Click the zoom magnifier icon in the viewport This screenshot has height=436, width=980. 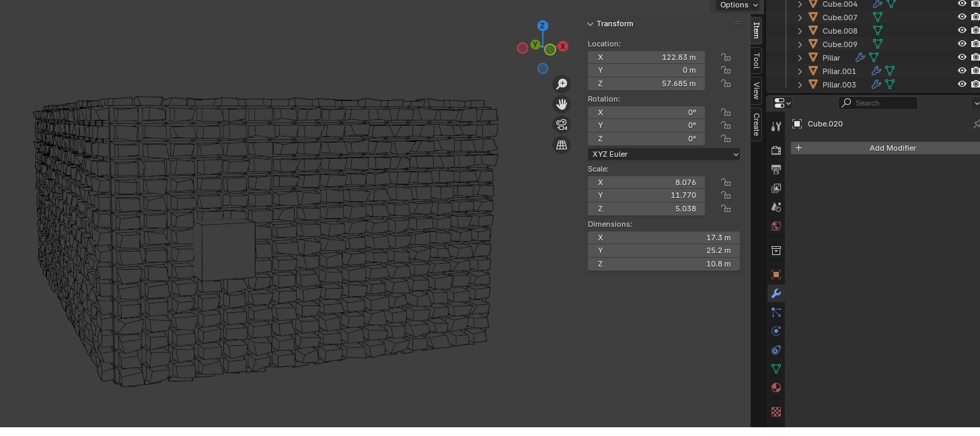tap(562, 84)
